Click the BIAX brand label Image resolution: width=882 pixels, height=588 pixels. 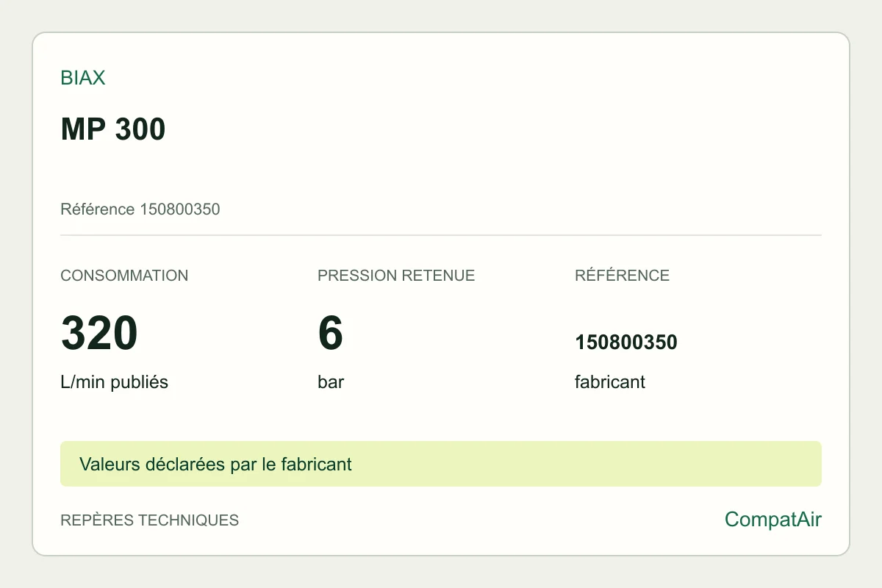(x=82, y=78)
